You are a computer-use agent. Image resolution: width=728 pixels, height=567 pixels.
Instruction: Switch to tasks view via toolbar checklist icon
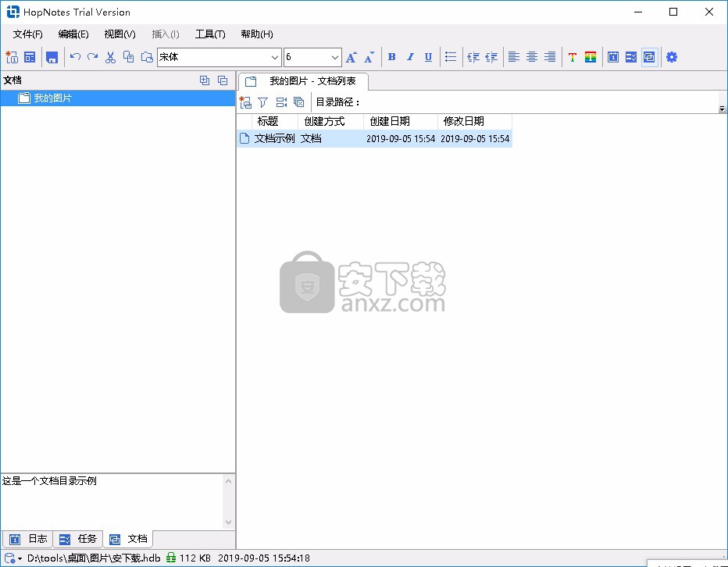coord(631,57)
